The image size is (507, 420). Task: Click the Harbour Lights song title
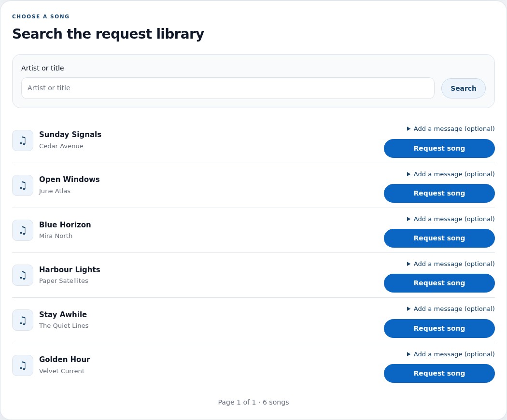click(x=70, y=270)
